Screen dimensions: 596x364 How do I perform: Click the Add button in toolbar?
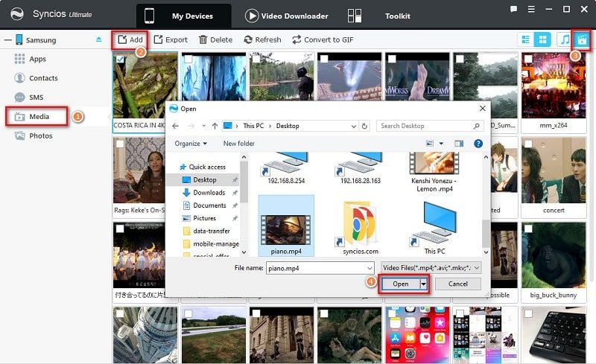tap(129, 39)
